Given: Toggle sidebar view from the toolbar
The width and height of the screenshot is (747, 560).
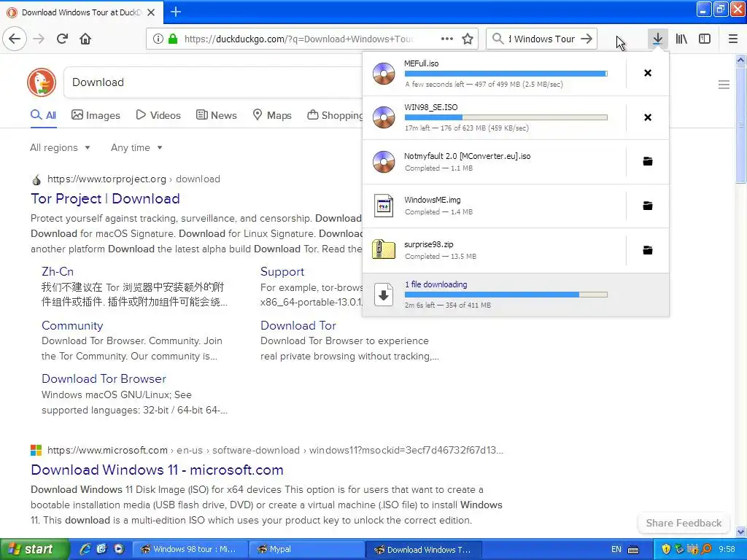Looking at the screenshot, I should point(705,39).
